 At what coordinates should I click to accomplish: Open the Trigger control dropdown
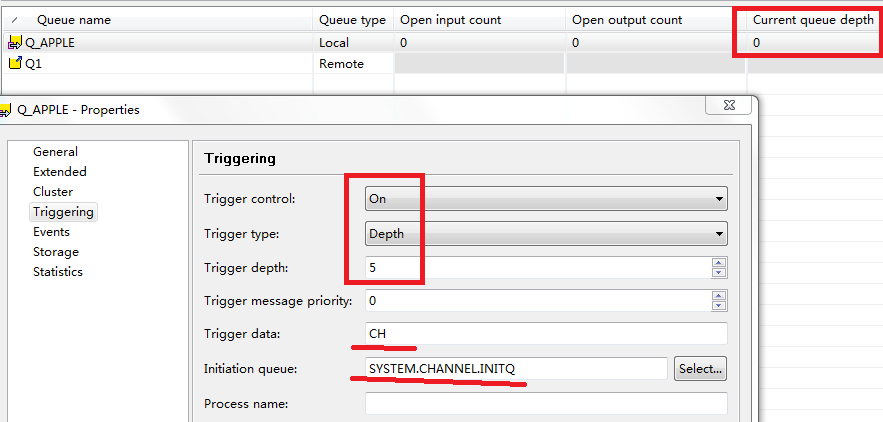point(719,199)
